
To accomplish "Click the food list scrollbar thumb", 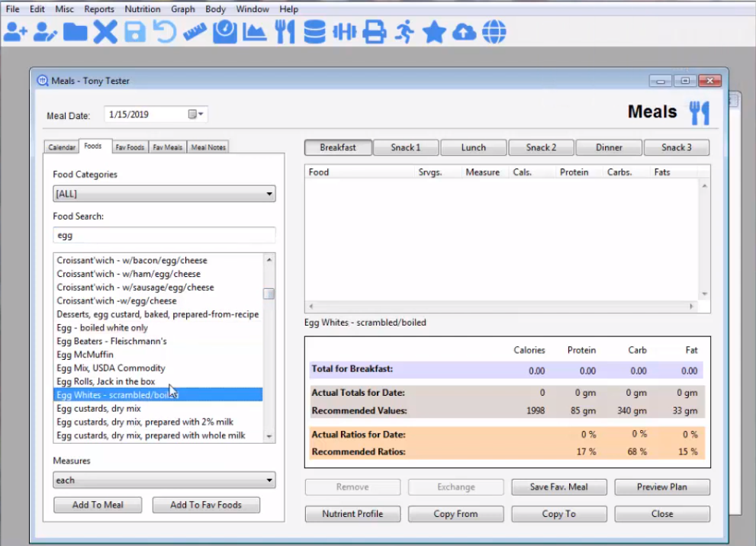I will coord(269,294).
